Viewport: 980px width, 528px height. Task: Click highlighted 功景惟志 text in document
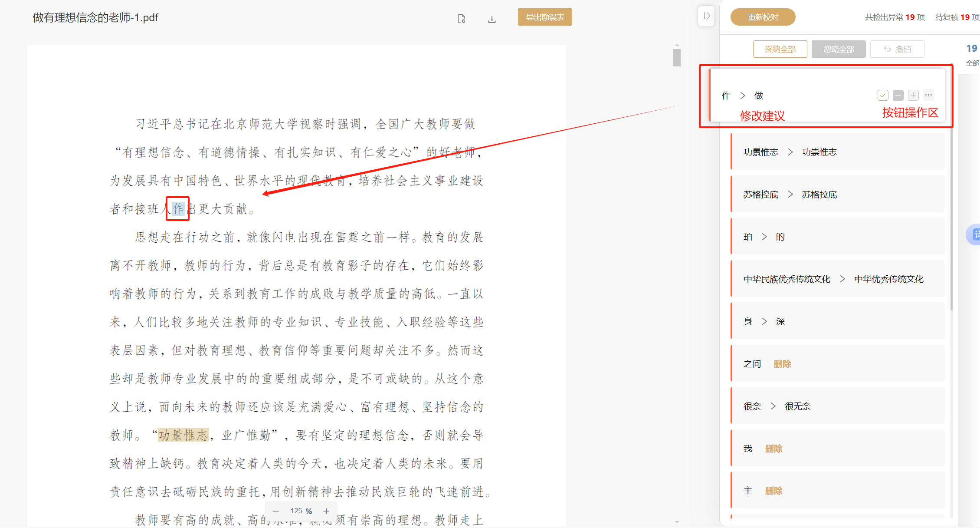(x=184, y=435)
